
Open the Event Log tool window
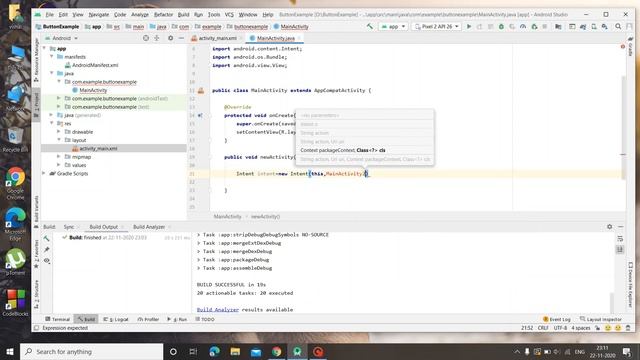[x=557, y=319]
